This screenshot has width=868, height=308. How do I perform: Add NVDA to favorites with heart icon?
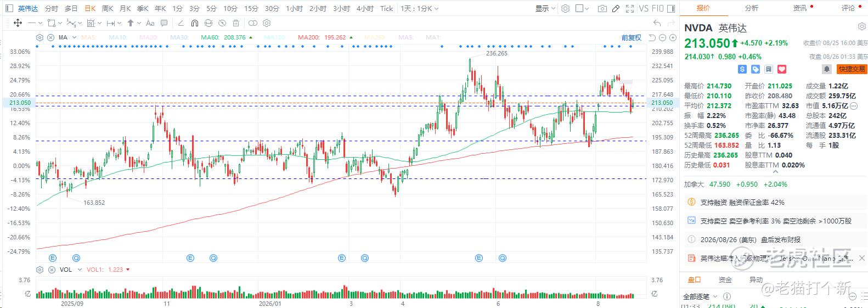coord(782,69)
